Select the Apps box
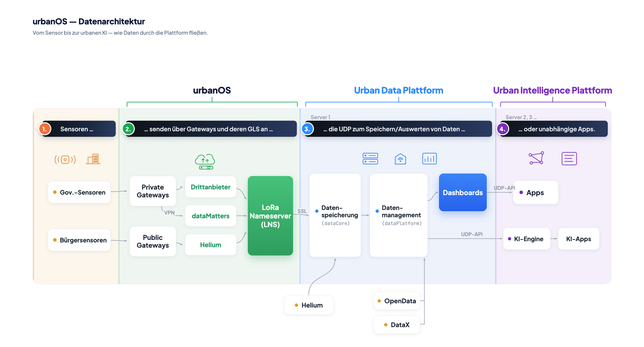644x347 pixels. coord(536,193)
